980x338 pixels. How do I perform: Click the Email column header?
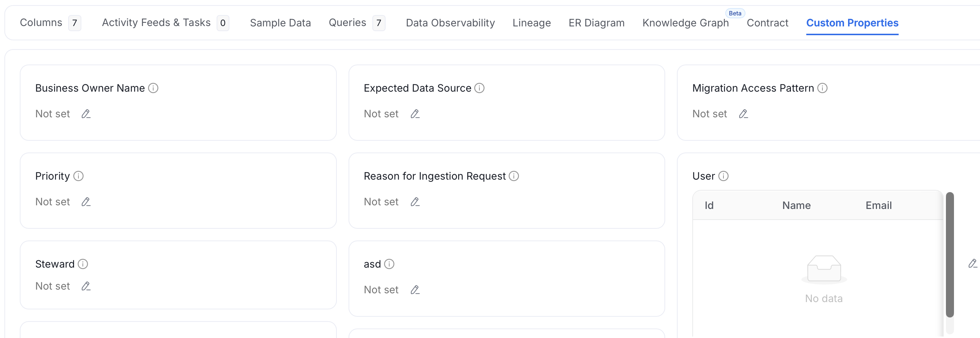click(878, 206)
